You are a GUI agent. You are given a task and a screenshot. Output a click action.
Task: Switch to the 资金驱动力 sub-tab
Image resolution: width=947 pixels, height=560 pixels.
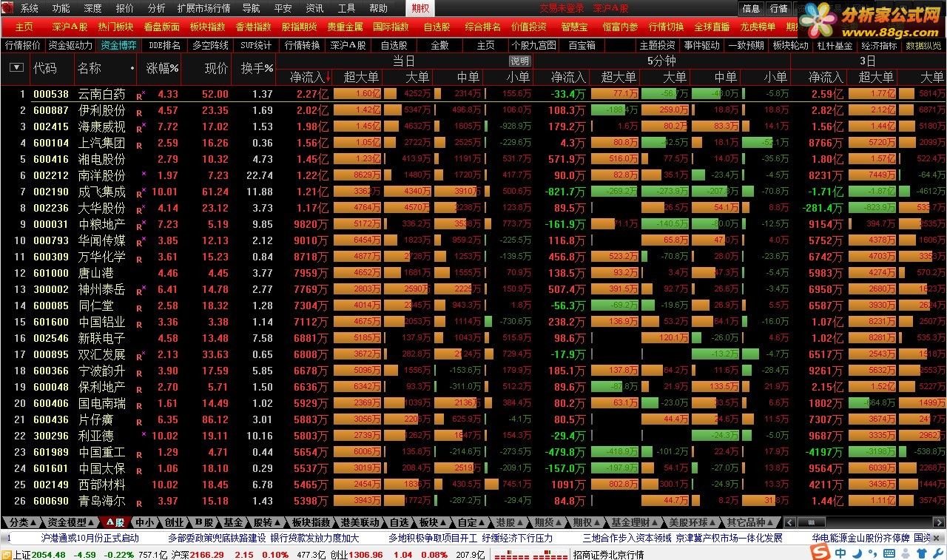(71, 45)
